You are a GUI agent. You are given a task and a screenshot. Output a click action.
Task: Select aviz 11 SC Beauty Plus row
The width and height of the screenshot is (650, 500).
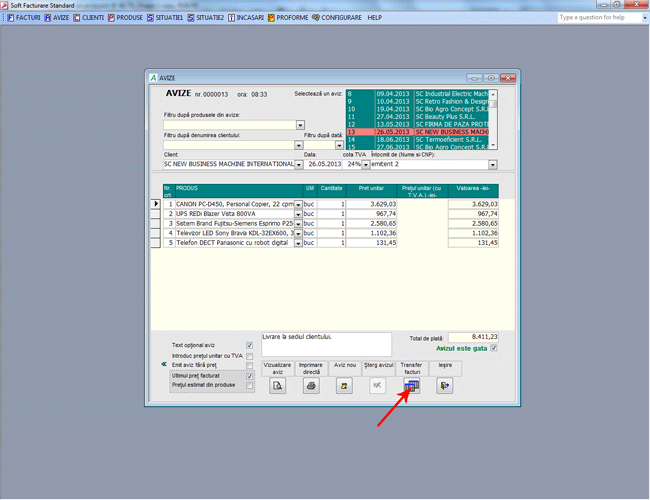pyautogui.click(x=417, y=117)
